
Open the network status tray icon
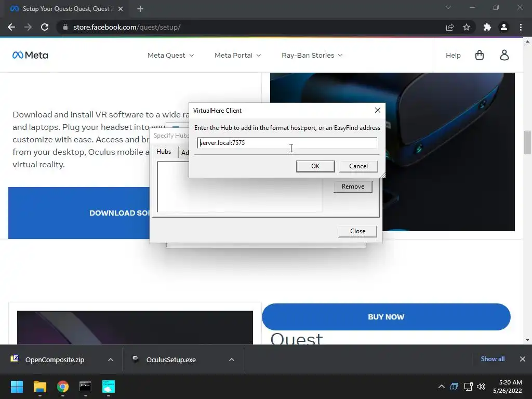point(468,387)
